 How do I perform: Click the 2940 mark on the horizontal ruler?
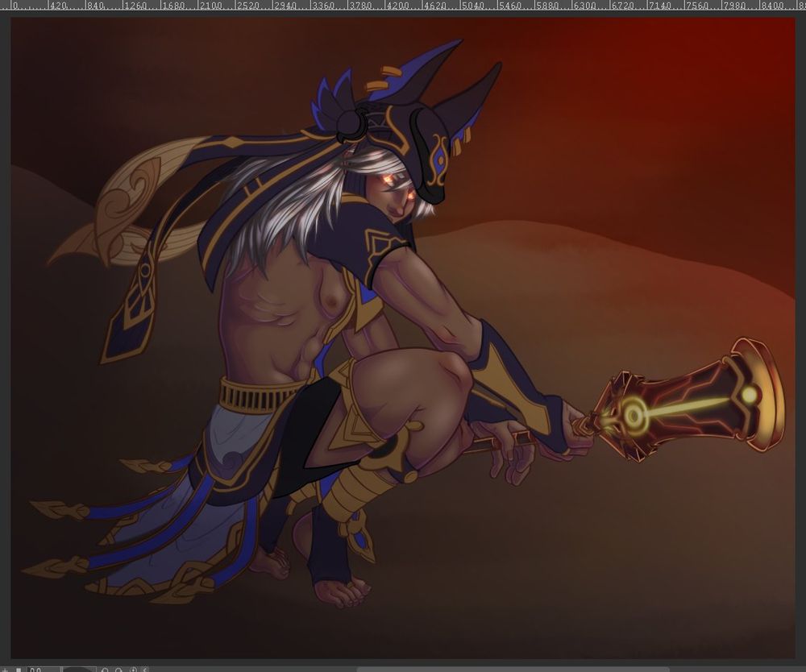[285, 6]
